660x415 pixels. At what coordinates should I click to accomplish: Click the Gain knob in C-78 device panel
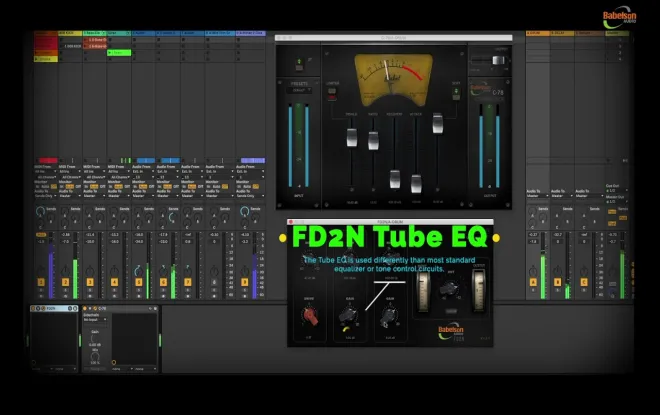tap(95, 338)
